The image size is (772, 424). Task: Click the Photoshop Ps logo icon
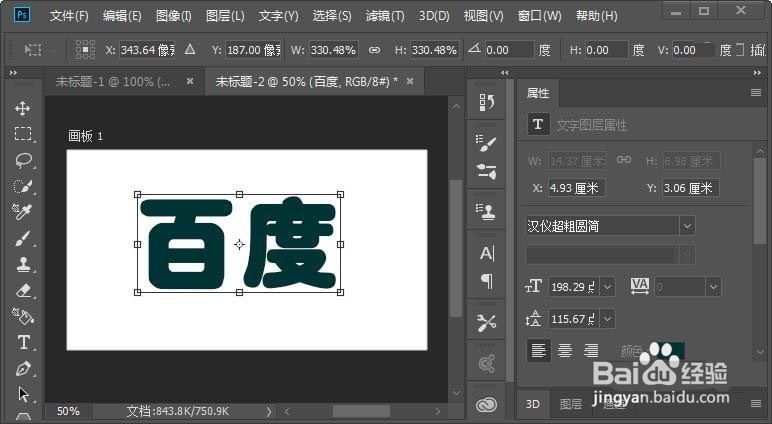[22, 15]
